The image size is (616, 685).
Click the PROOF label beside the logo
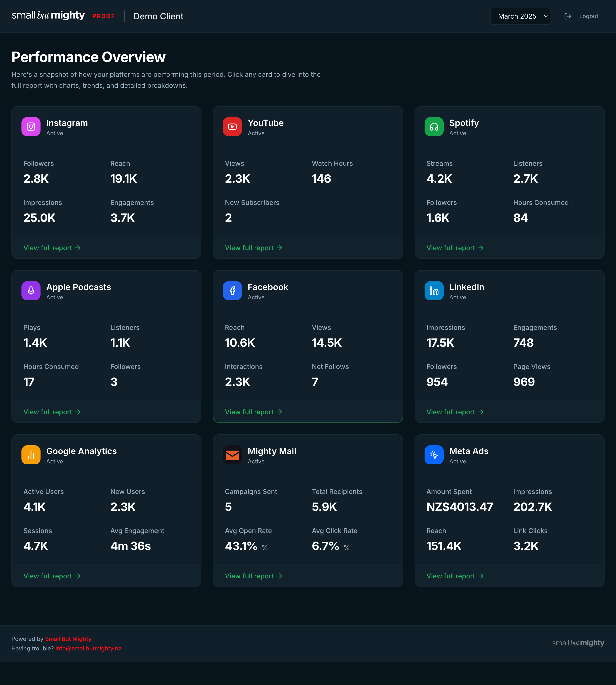(x=103, y=16)
